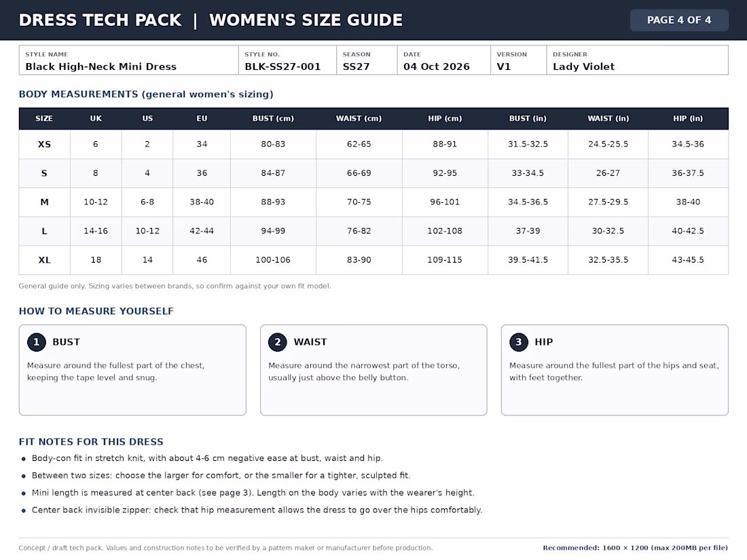Viewport: 747px width, 560px height.
Task: Click the M row bust cell 88-93
Action: point(273,202)
